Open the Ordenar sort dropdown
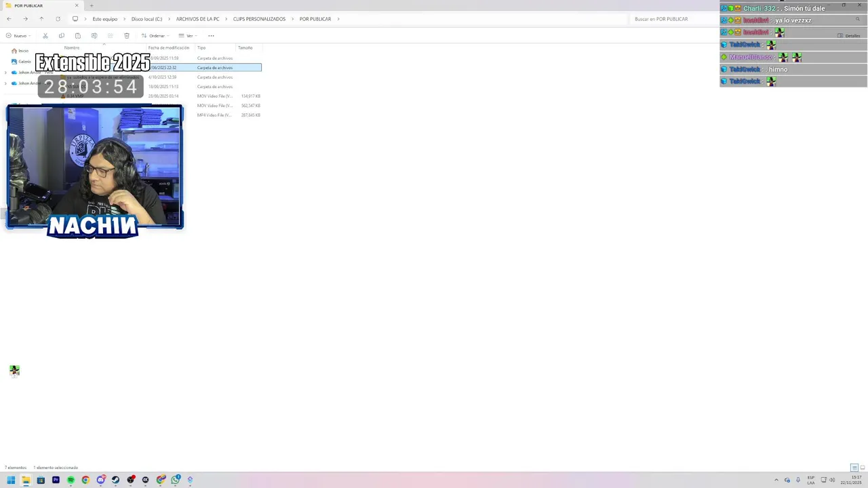This screenshot has width=868, height=488. (155, 36)
